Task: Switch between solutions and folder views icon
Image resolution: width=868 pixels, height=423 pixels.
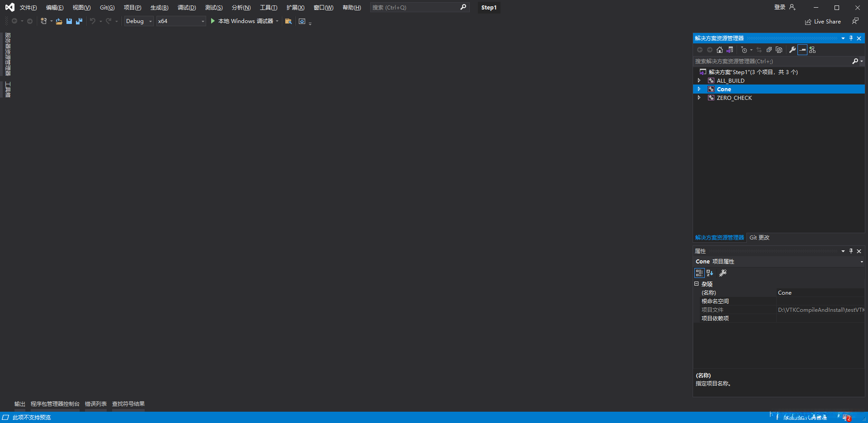Action: [x=730, y=50]
